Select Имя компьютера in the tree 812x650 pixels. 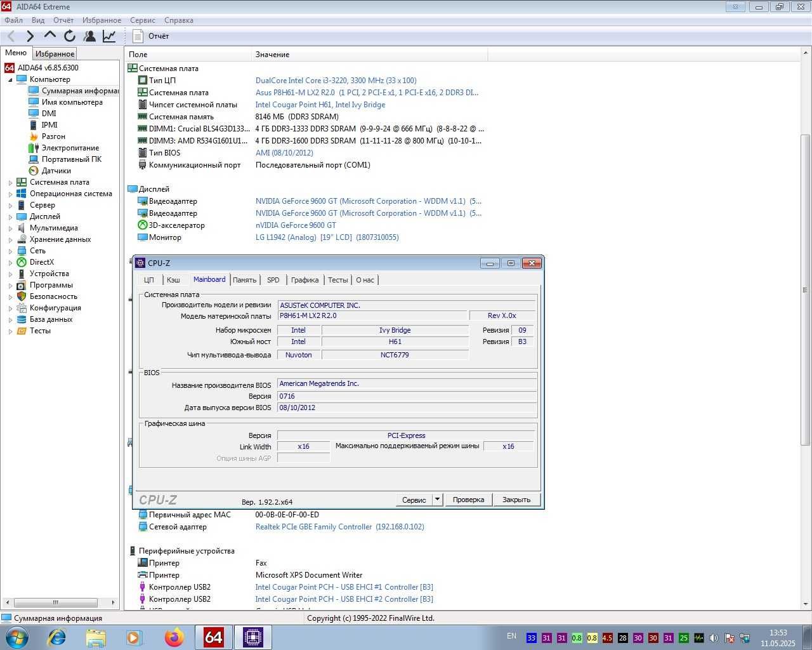72,102
